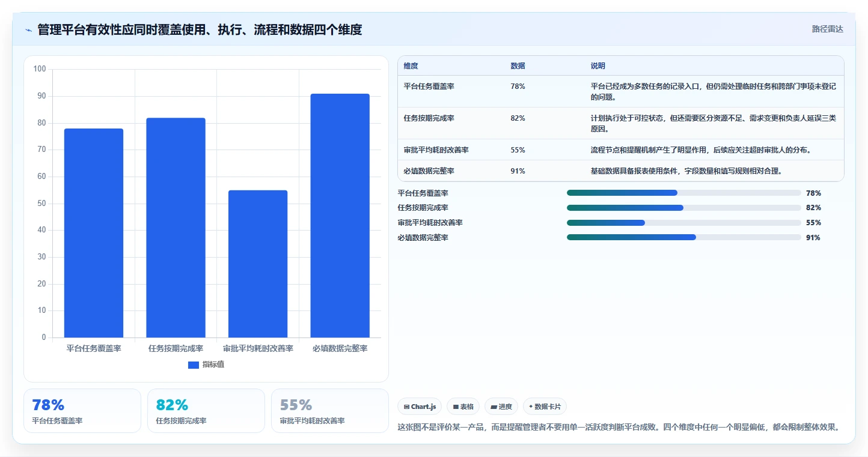Click the 82% value next to its progress bar
Screen dimensions: 868x457
click(x=813, y=208)
